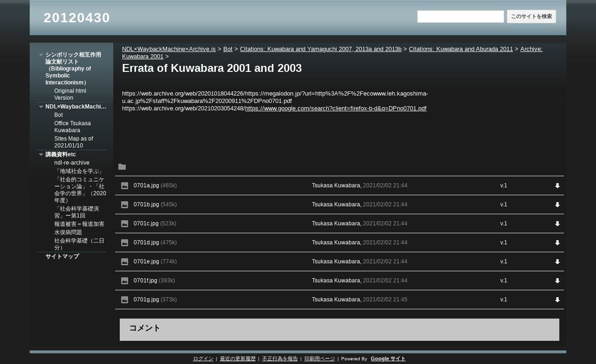Download 0701f.jpg via arrow icon

click(557, 281)
